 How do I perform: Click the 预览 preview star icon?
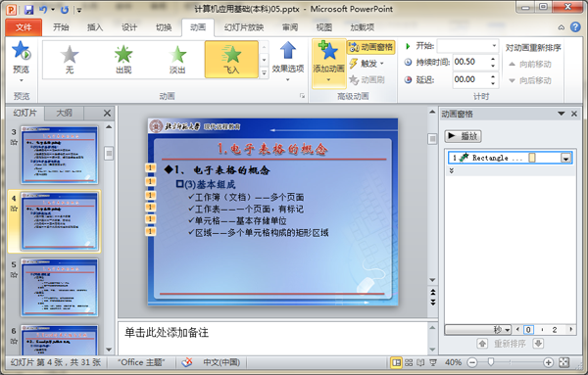tap(21, 51)
